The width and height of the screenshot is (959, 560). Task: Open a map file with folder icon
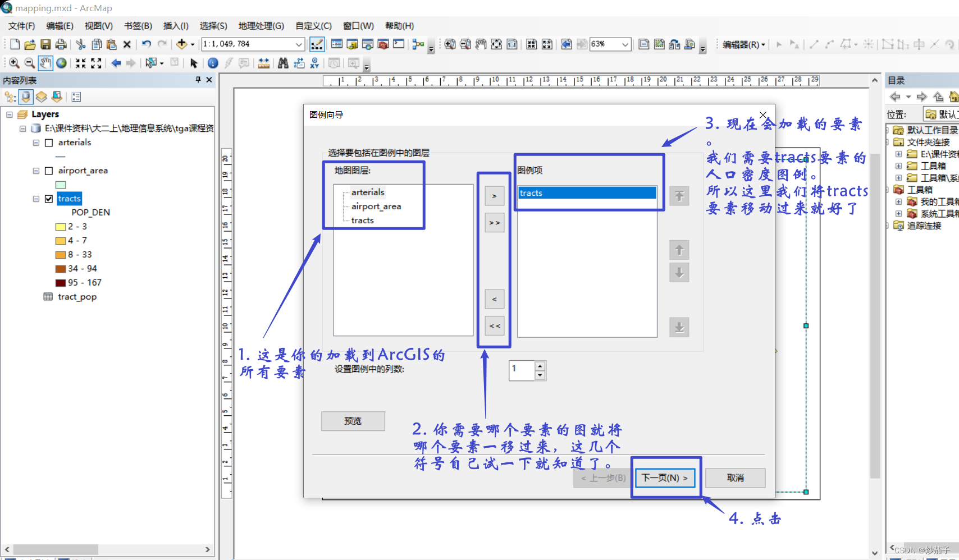tap(30, 44)
